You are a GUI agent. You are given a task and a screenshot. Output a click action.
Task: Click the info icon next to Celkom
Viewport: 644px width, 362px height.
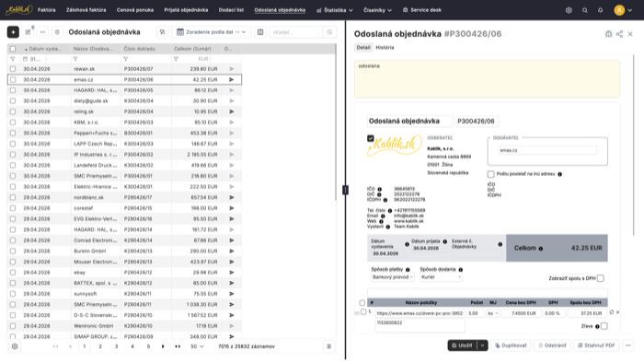click(x=541, y=249)
